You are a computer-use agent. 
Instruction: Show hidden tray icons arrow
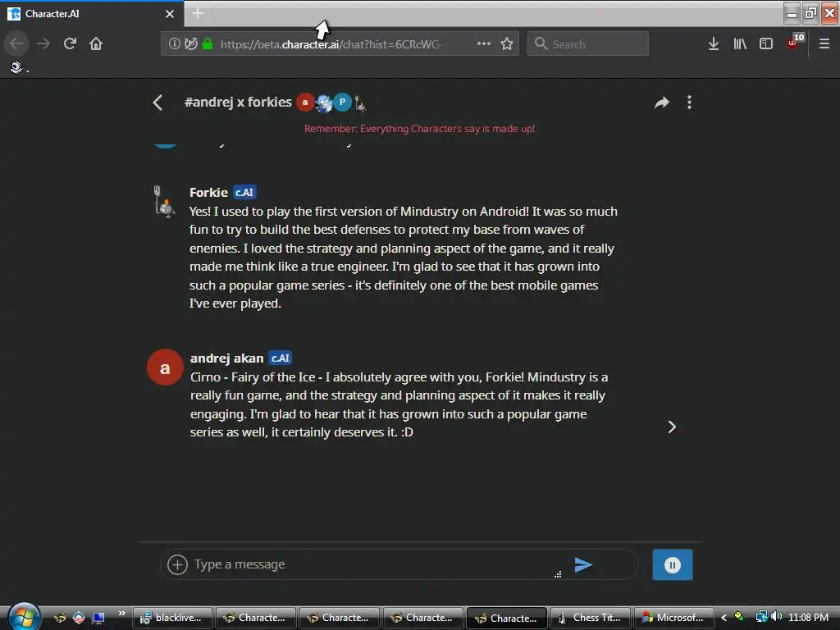[x=724, y=618]
